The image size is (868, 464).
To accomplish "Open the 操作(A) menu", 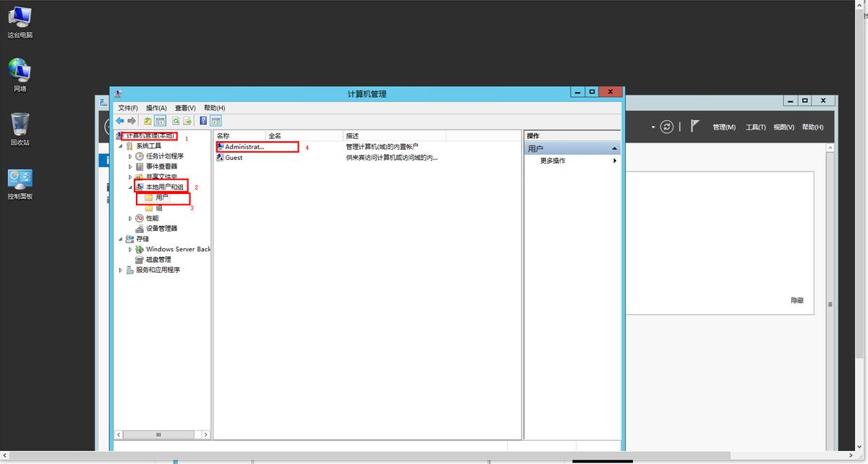I will pyautogui.click(x=156, y=108).
